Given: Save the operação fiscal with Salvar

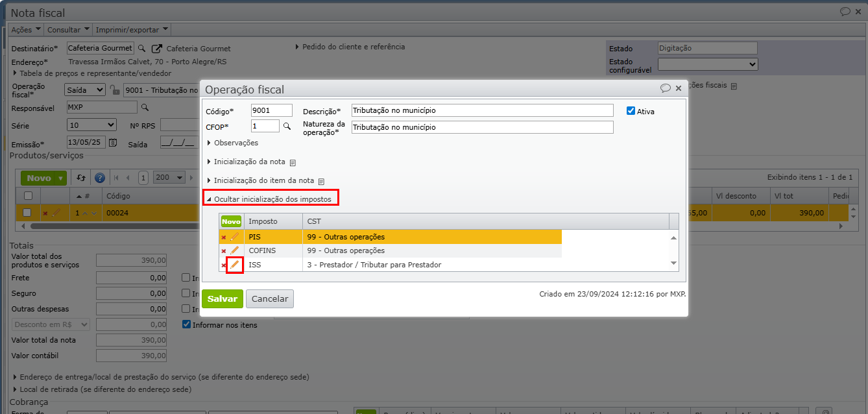Looking at the screenshot, I should coord(223,298).
